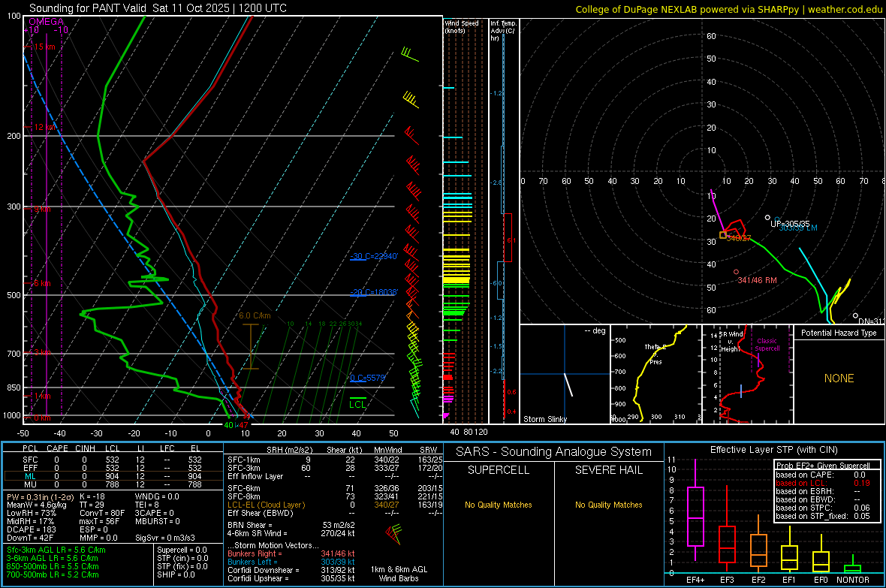886x588 pixels.
Task: Click the DCAPE = 183 value
Action: coord(31,529)
